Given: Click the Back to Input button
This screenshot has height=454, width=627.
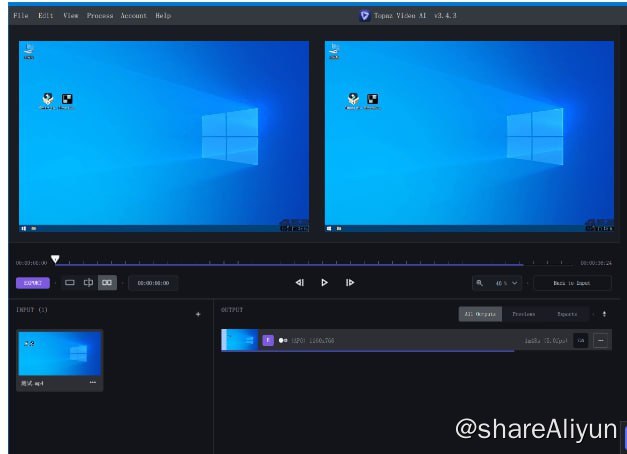Looking at the screenshot, I should (x=572, y=283).
